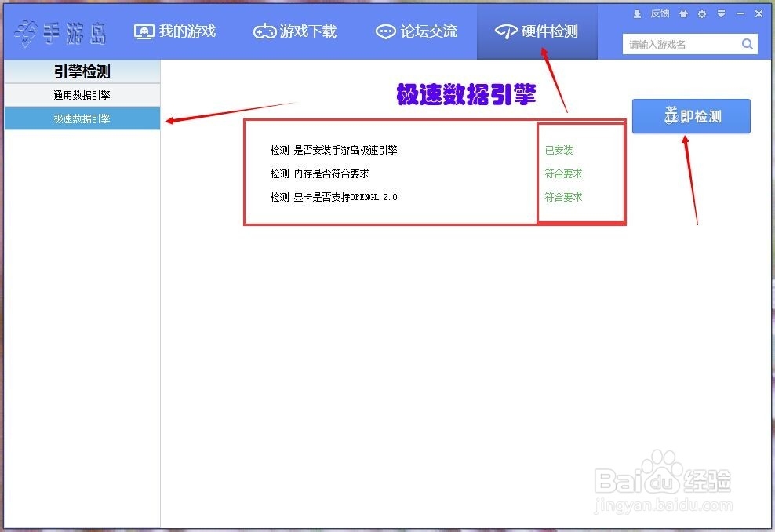Select 通用数据引擎 in the sidebar

pyautogui.click(x=82, y=95)
